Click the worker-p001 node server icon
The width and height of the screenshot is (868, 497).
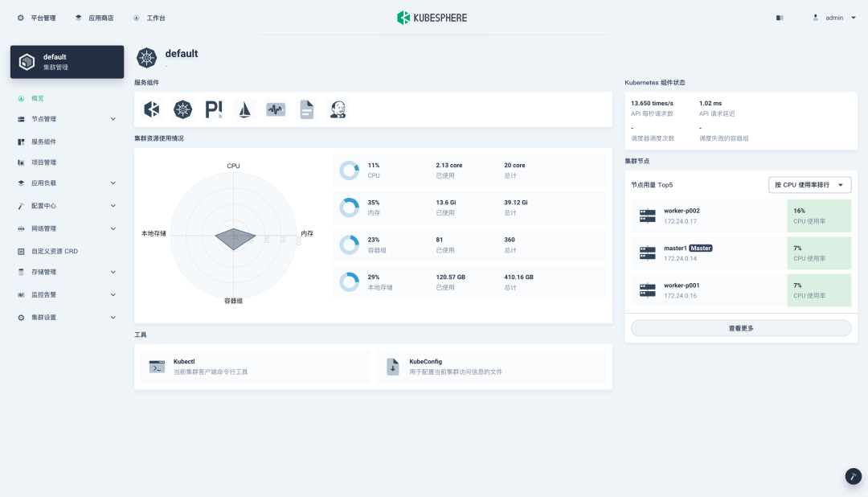point(647,290)
